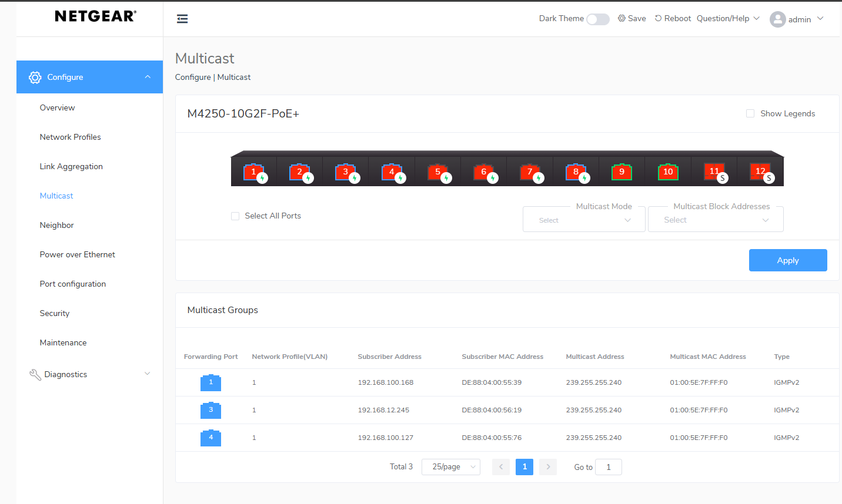Select port 1 on the switch panel
This screenshot has width=842, height=504.
point(253,172)
